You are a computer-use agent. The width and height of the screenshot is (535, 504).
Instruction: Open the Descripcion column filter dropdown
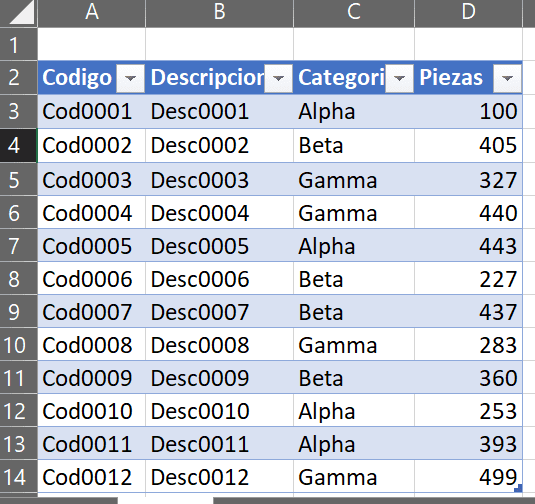point(278,78)
